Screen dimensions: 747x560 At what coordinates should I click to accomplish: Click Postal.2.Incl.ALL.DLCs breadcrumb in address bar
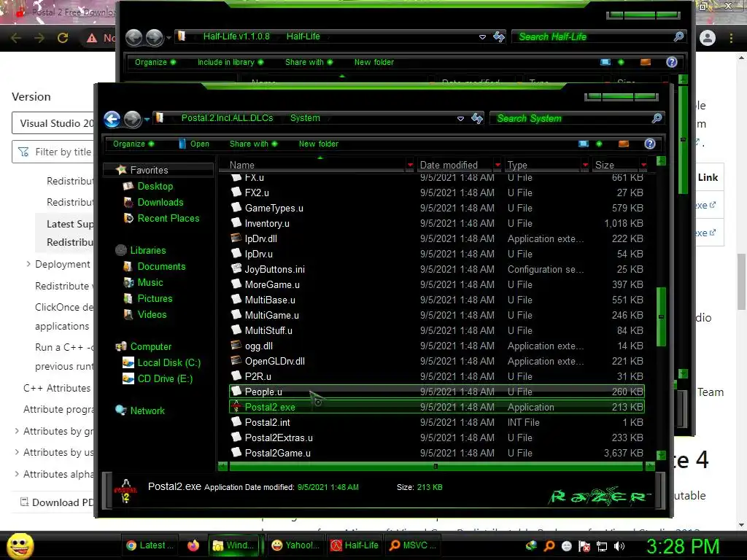227,118
